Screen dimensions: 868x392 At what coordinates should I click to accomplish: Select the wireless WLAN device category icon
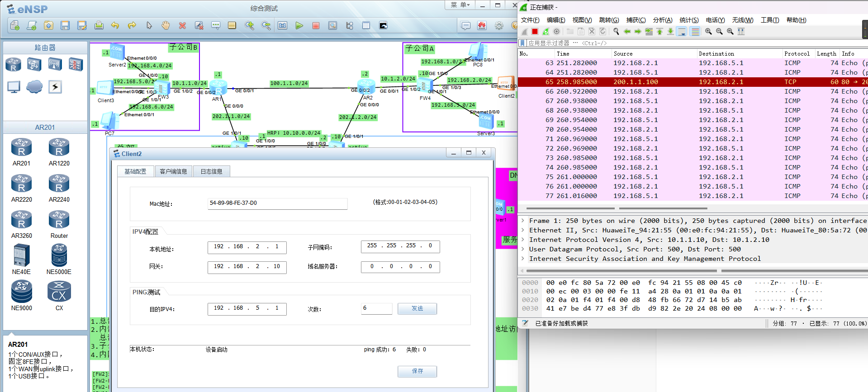click(55, 64)
